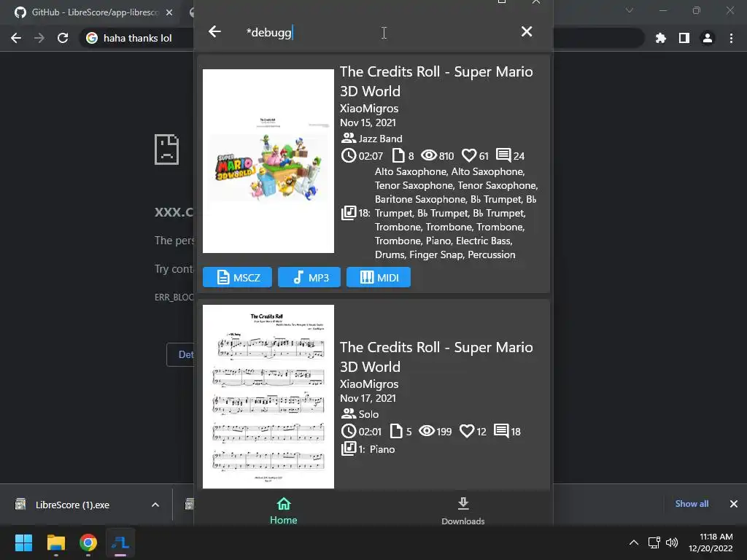Click the date Nov 15, 2021
Viewport: 747px width, 560px height.
click(x=368, y=122)
